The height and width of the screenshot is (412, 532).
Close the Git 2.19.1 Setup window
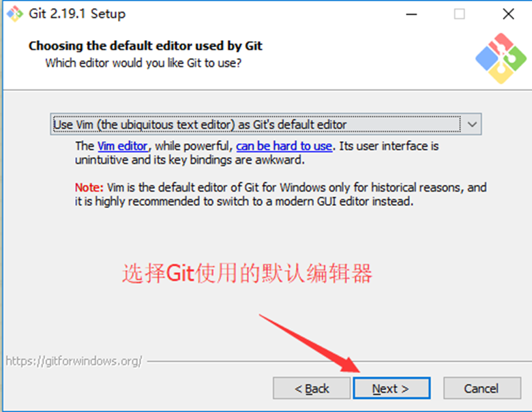pos(508,14)
